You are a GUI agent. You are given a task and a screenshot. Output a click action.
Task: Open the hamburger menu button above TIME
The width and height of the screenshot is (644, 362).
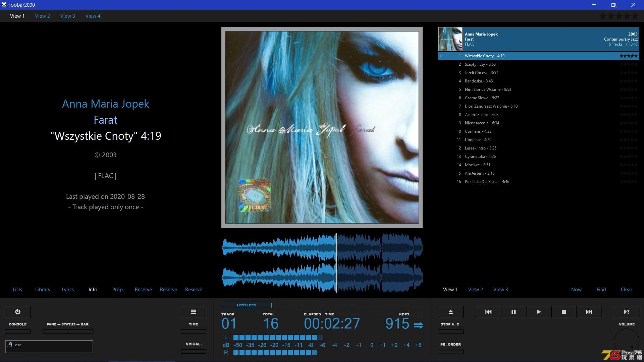coord(194,312)
